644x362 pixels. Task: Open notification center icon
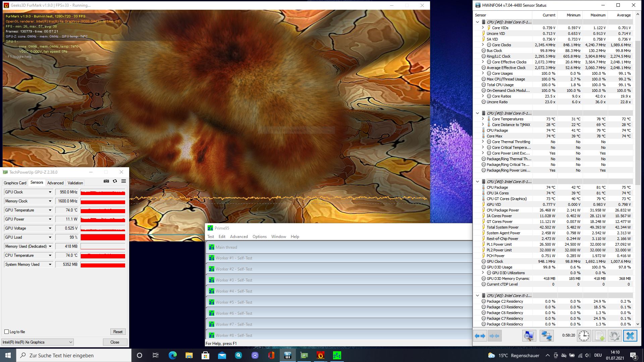click(634, 355)
